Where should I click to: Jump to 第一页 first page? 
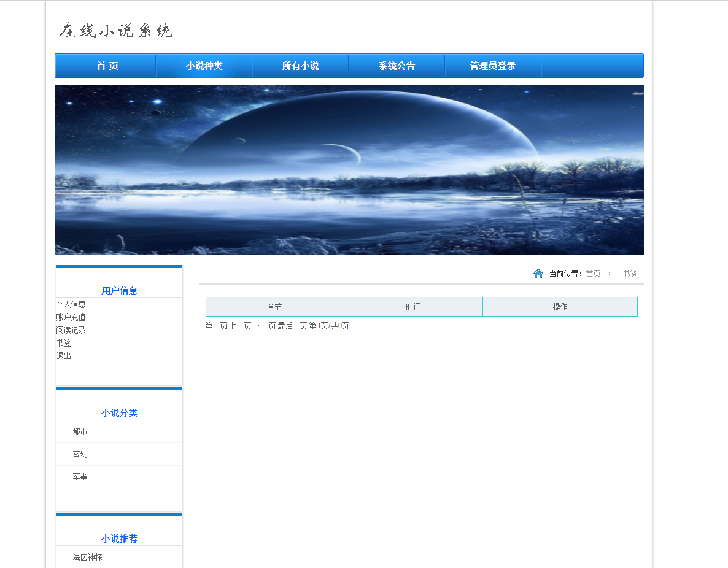[x=216, y=326]
